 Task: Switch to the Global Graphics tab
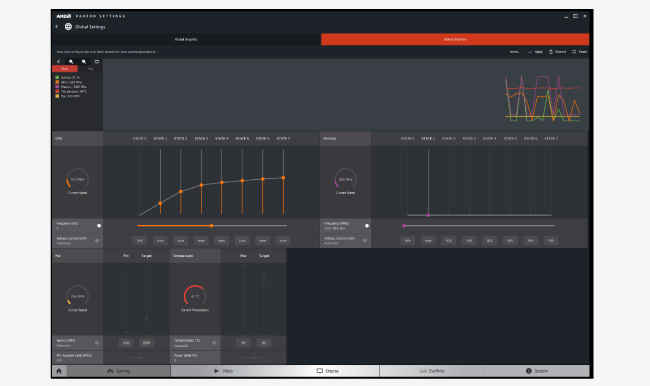[x=186, y=39]
